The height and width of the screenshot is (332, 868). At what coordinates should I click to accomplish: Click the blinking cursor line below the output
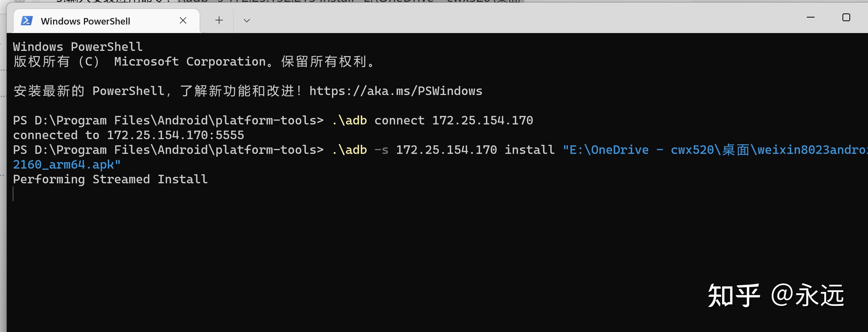point(13,194)
